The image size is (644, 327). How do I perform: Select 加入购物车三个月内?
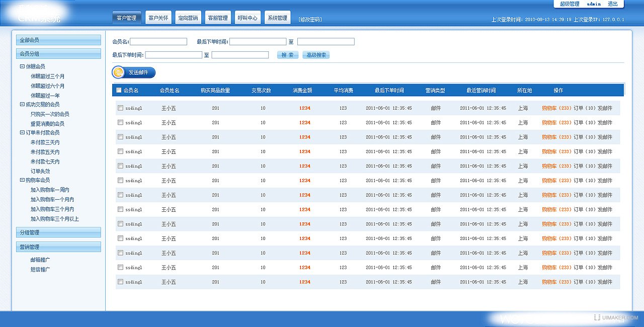coord(52,209)
